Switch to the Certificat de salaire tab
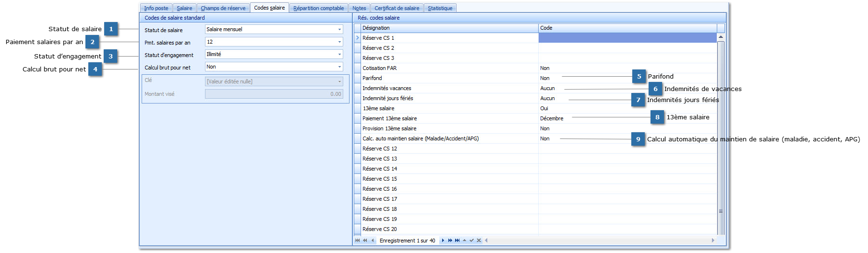Image resolution: width=868 pixels, height=253 pixels. 397,8
